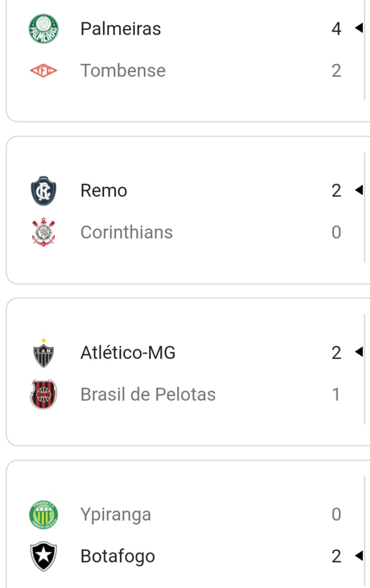The height and width of the screenshot is (588, 370).
Task: Select the Atlético-MG shield logo
Action: click(43, 353)
